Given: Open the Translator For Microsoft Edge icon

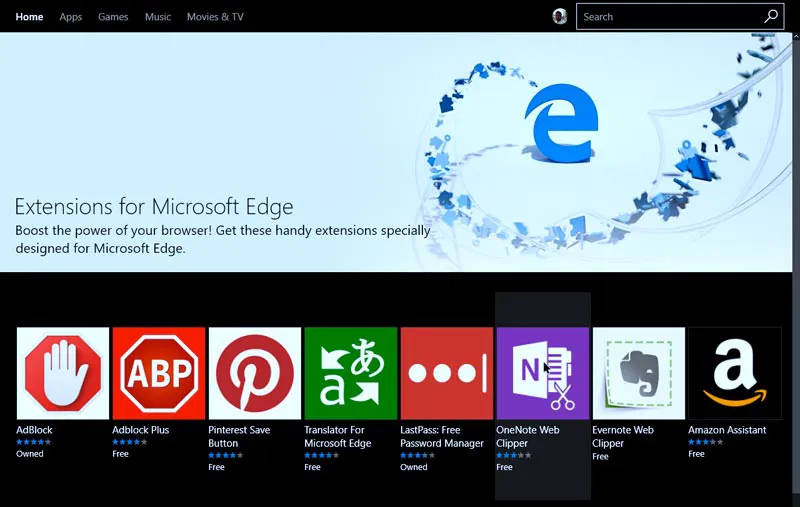Looking at the screenshot, I should 351,373.
